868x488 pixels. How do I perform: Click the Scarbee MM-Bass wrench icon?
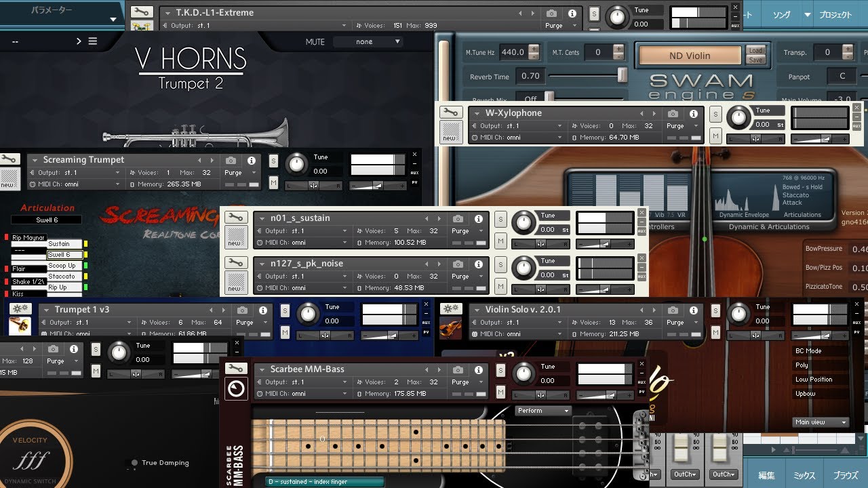tap(235, 369)
